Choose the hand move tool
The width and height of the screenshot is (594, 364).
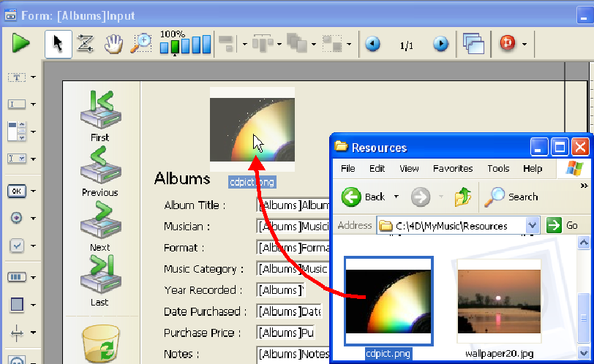coord(113,44)
